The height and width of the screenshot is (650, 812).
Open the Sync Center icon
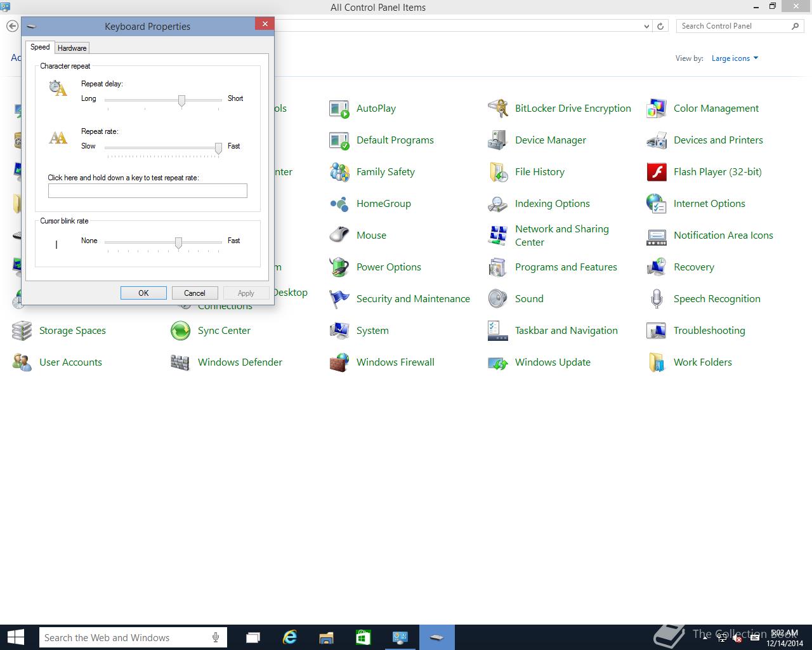coord(181,331)
